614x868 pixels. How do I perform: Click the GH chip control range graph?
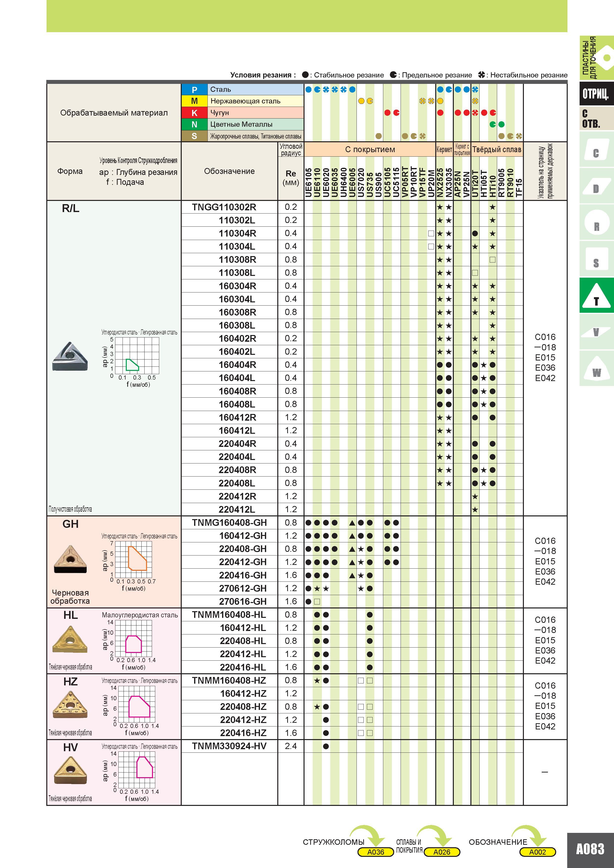click(x=133, y=559)
